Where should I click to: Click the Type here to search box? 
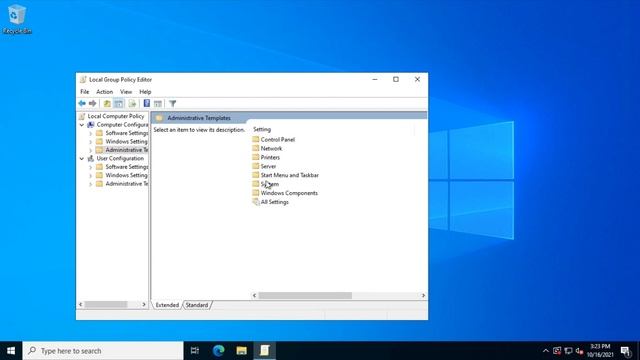tap(103, 351)
